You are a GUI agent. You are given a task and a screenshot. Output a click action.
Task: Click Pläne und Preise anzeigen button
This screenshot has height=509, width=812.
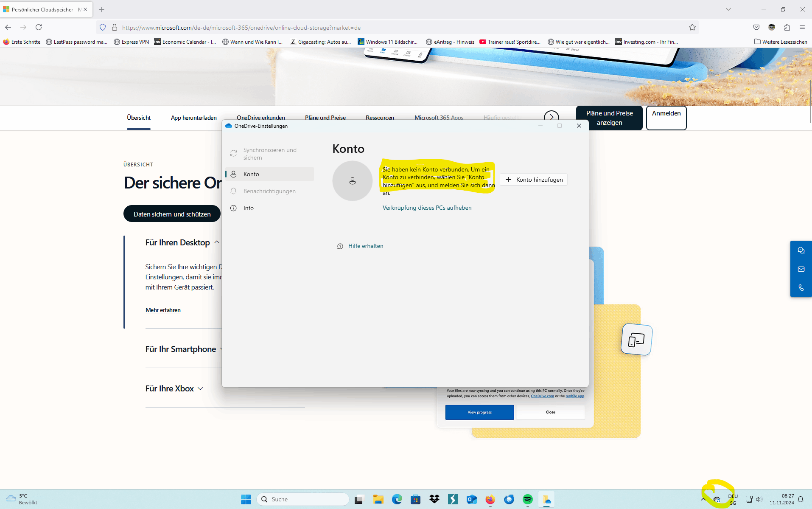pyautogui.click(x=609, y=118)
